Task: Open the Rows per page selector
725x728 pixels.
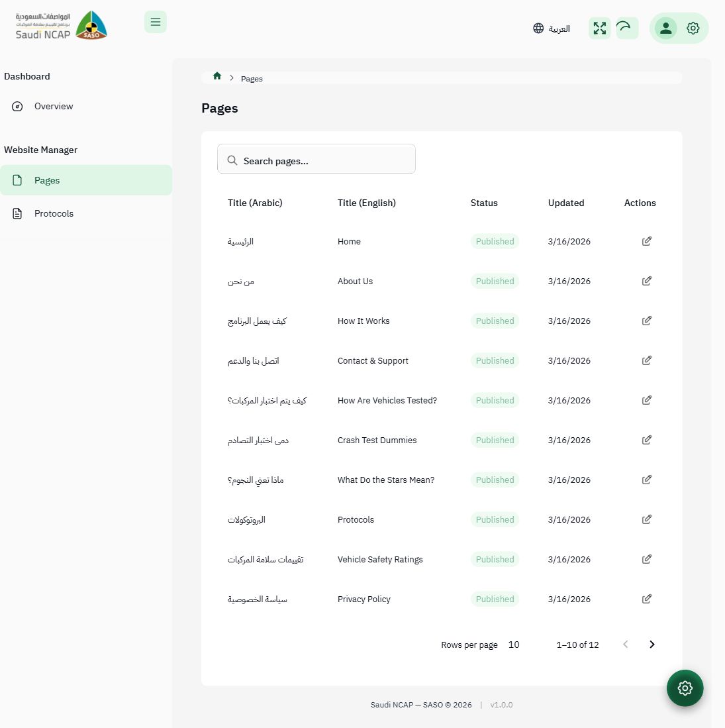Action: click(514, 645)
